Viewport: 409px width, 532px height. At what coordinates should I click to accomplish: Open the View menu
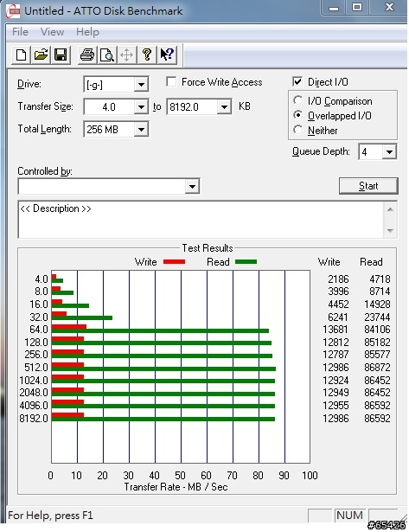coord(52,32)
